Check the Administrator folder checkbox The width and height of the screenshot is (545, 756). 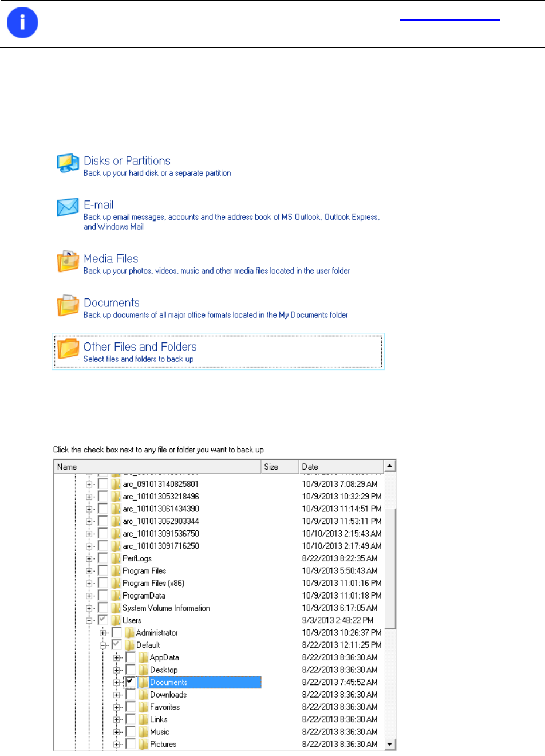point(117,633)
